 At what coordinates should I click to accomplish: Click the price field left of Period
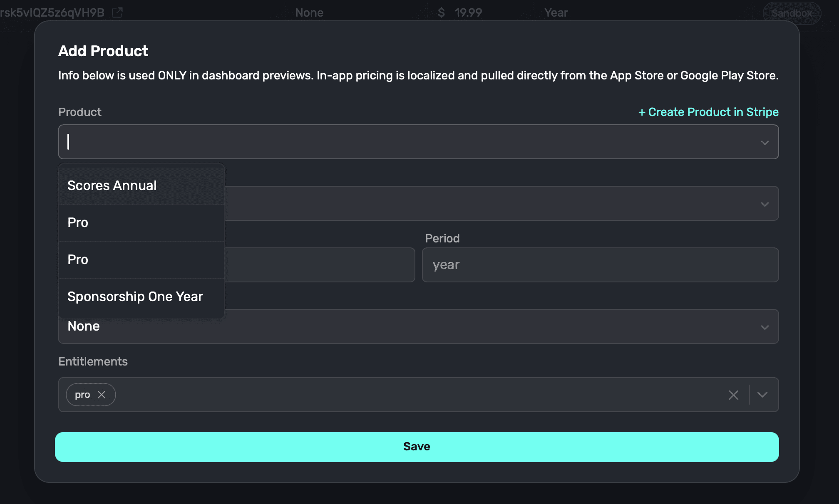tap(320, 265)
